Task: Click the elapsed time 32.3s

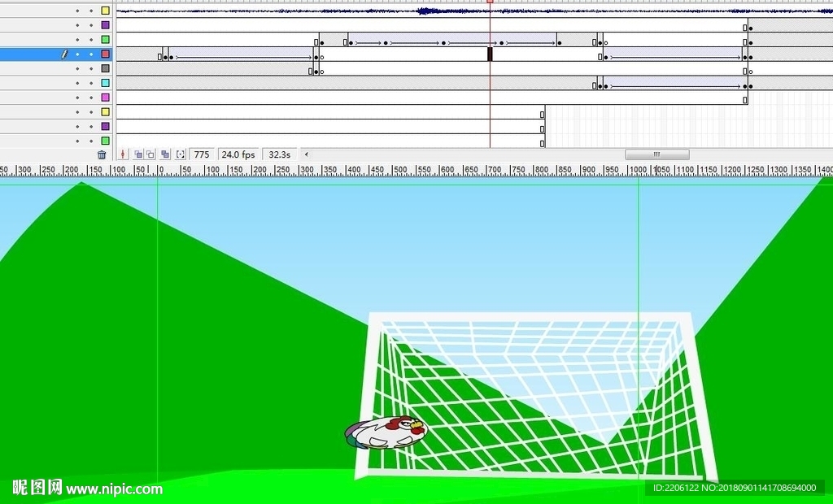Action: [280, 154]
